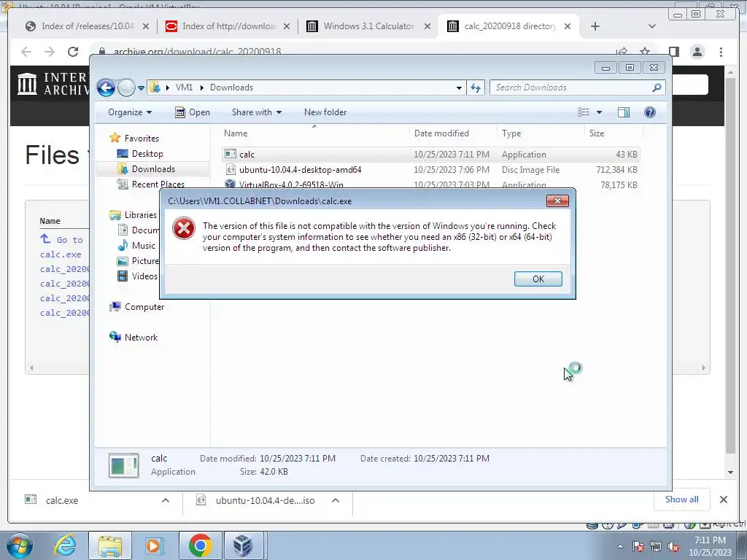747x560 pixels.
Task: Open Windows Explorer from the taskbar
Action: point(110,545)
